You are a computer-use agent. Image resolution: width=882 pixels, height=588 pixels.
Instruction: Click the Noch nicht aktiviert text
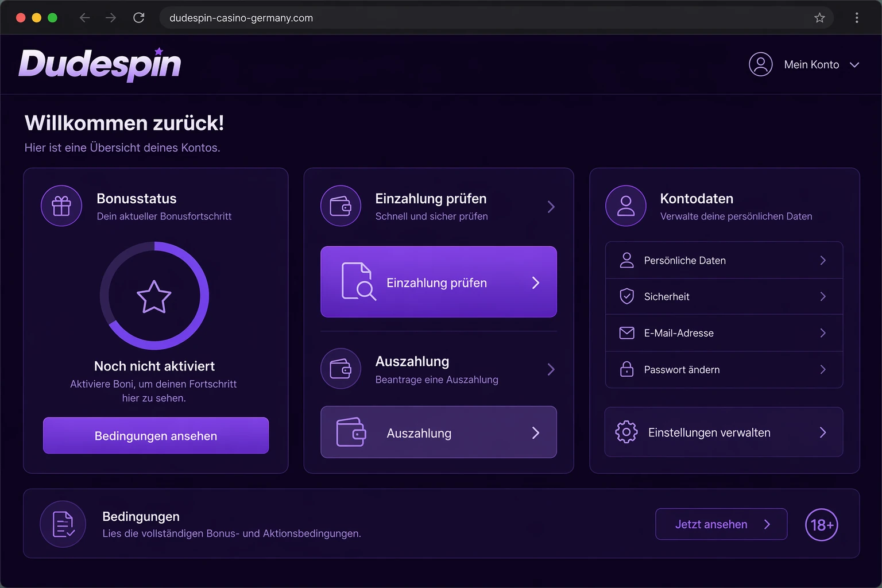click(x=154, y=366)
